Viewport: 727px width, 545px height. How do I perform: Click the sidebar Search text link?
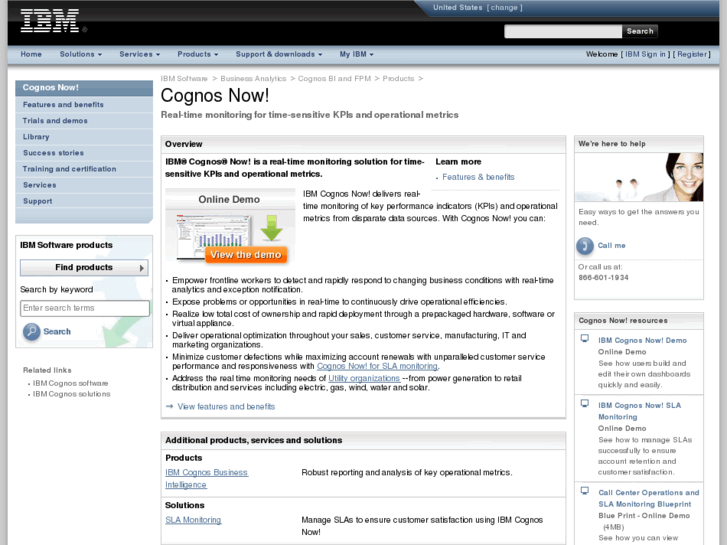coord(57,332)
